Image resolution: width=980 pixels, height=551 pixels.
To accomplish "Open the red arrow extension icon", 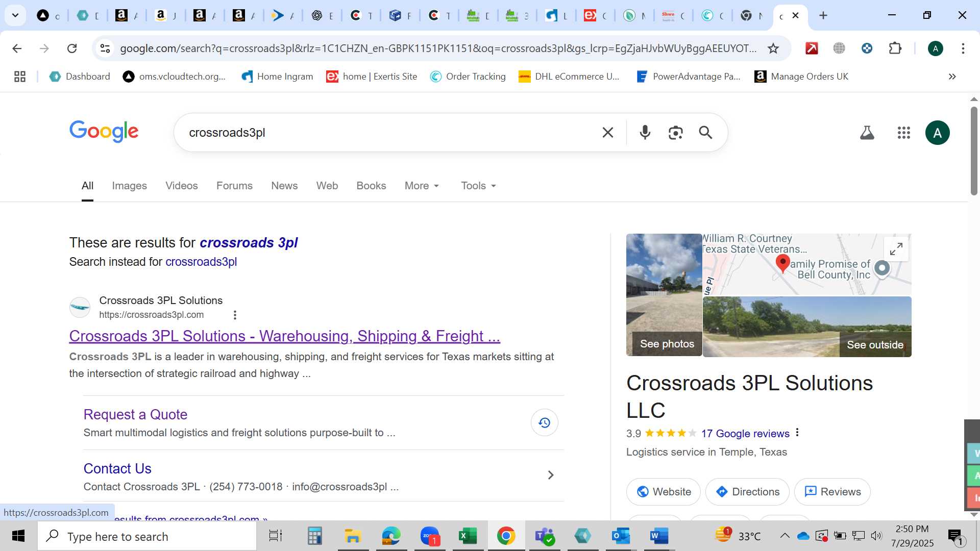I will [x=812, y=48].
